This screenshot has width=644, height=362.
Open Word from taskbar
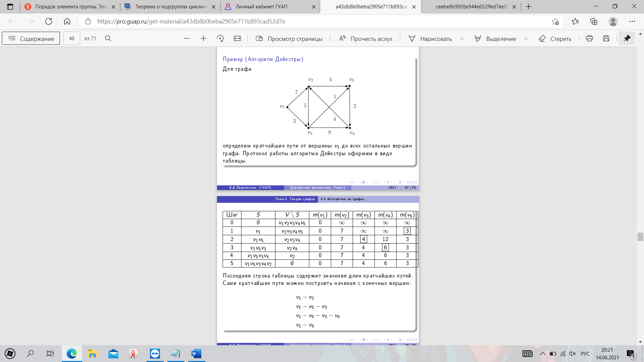[x=197, y=354]
